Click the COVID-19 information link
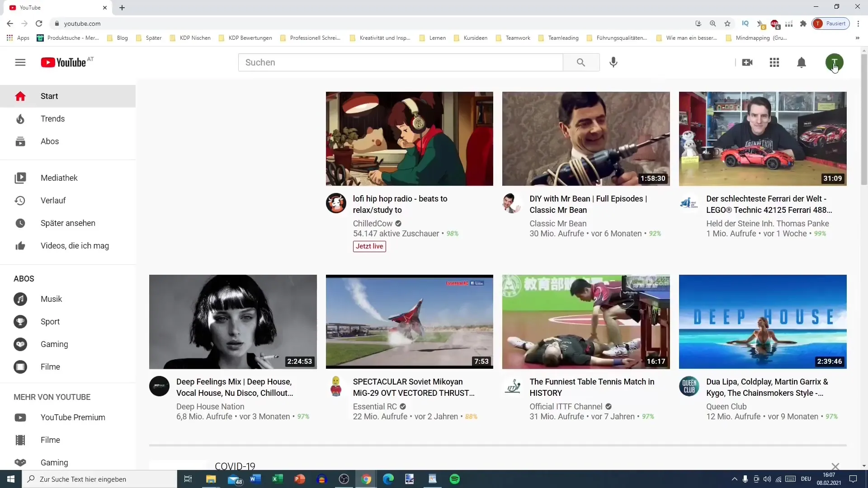Image resolution: width=868 pixels, height=488 pixels. [x=234, y=465]
